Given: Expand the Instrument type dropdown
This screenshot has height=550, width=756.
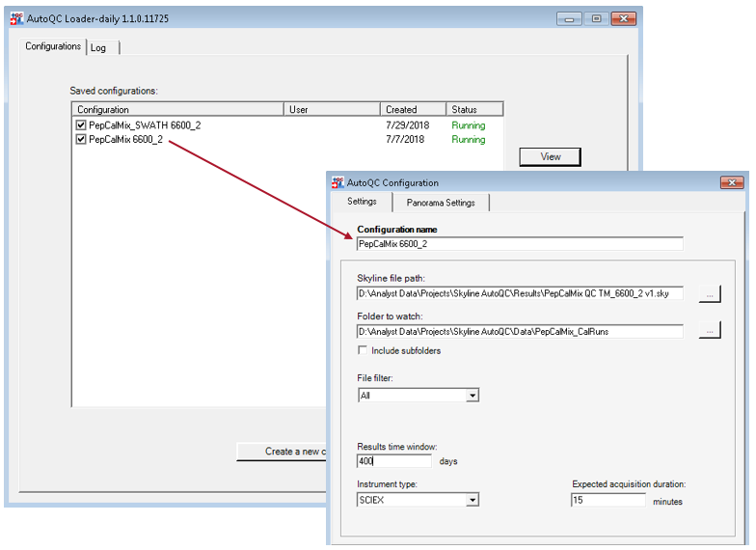Looking at the screenshot, I should click(x=472, y=500).
